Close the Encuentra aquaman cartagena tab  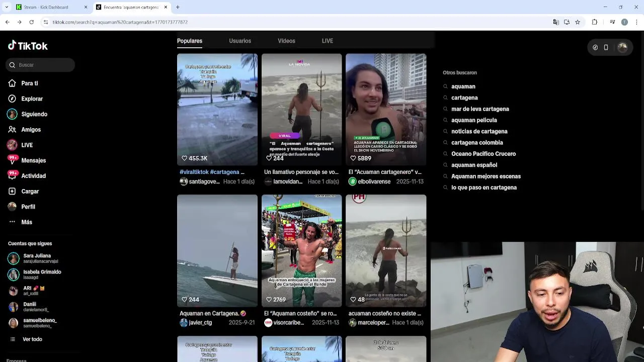pos(166,7)
